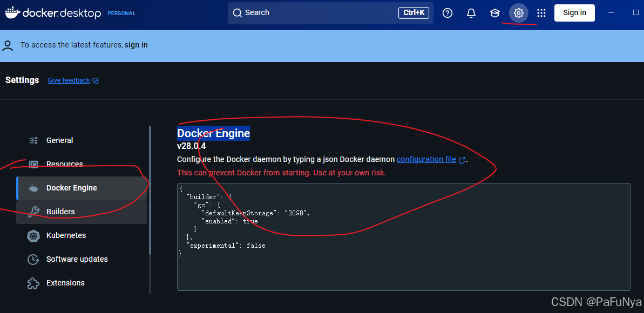Open the Software updates settings tab
Viewport: 644px width, 313px height.
(x=82, y=260)
